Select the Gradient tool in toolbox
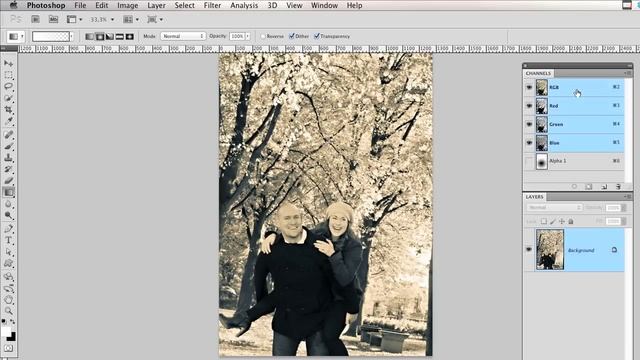This screenshot has width=640, height=360. 9,192
